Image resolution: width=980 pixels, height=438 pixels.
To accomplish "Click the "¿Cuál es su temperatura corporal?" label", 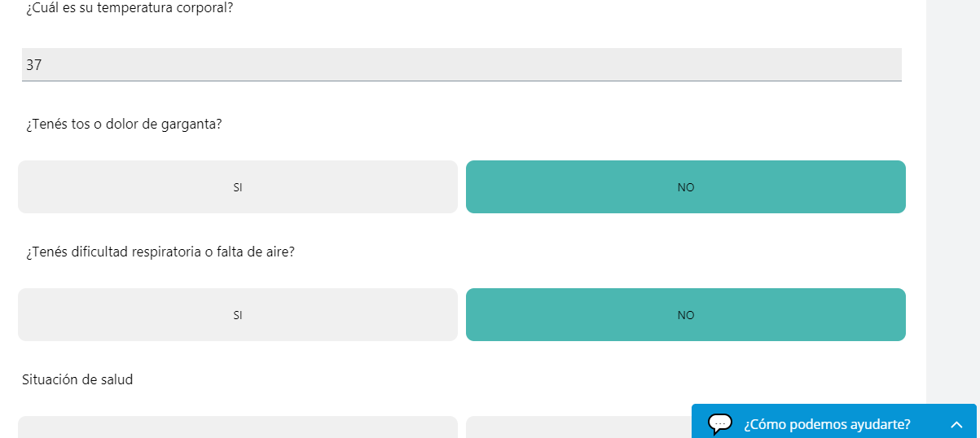I will (x=130, y=9).
